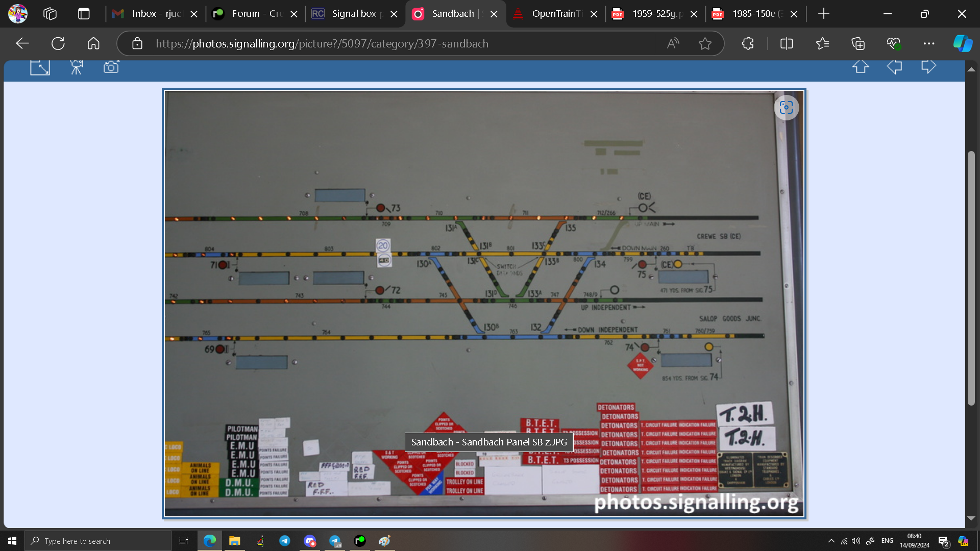The image size is (980, 551).
Task: Close the Sandbach tab
Action: click(x=494, y=14)
